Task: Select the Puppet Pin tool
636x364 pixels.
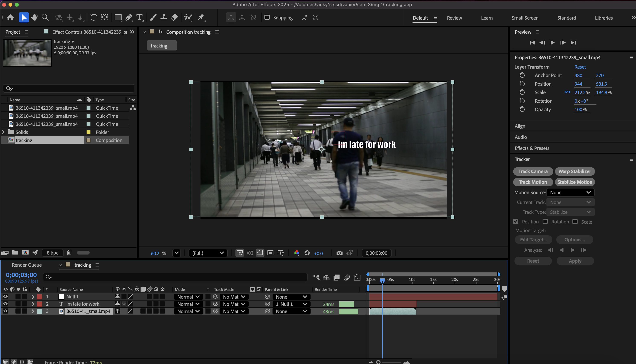Action: (201, 17)
